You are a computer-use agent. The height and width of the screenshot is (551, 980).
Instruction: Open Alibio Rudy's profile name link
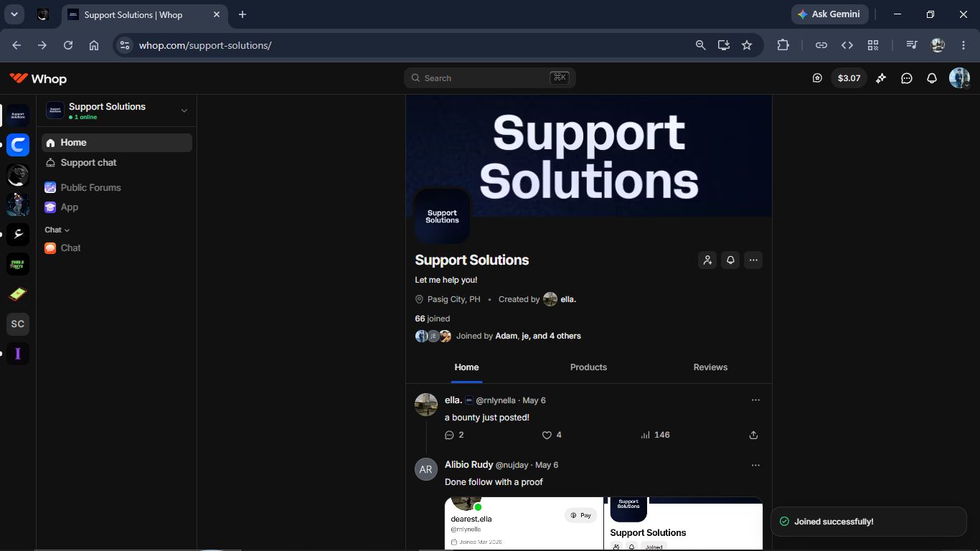click(468, 465)
